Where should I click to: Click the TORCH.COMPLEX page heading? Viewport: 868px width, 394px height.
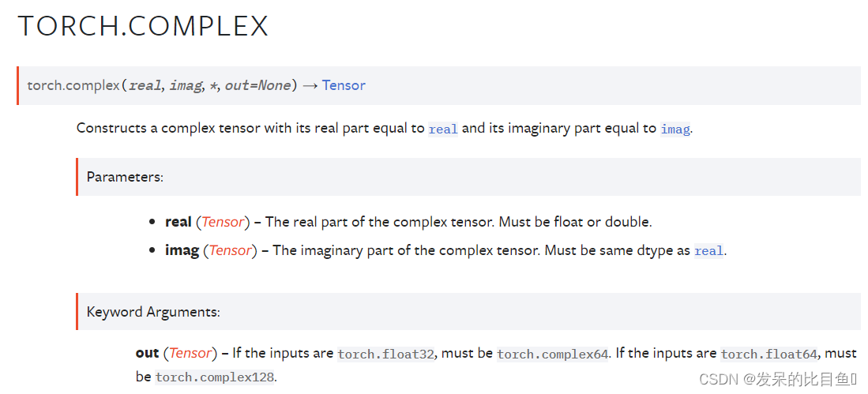[143, 26]
